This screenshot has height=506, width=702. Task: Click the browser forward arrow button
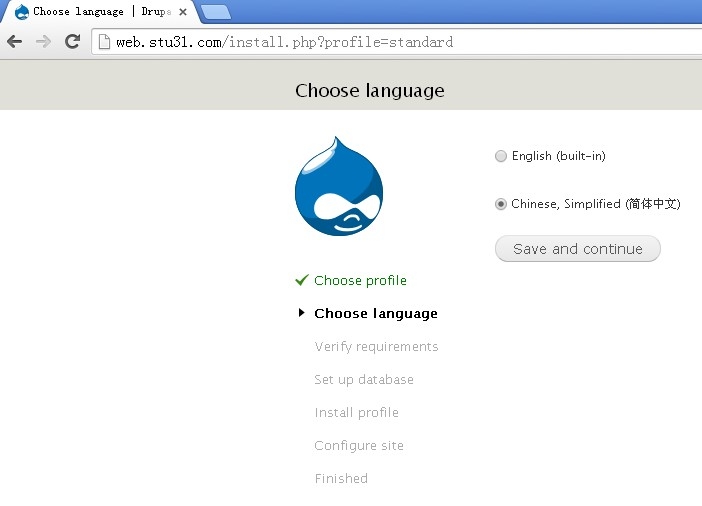click(x=43, y=42)
